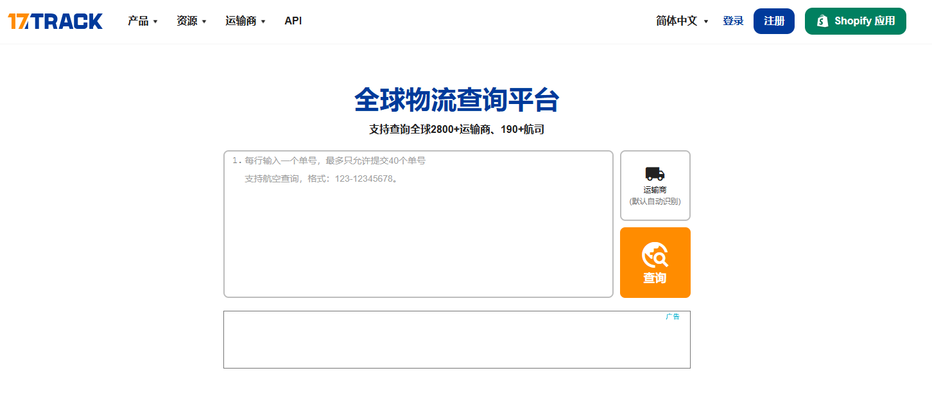This screenshot has height=400, width=932.
Task: Click the 默认自动识别 text under truck
Action: point(655,201)
